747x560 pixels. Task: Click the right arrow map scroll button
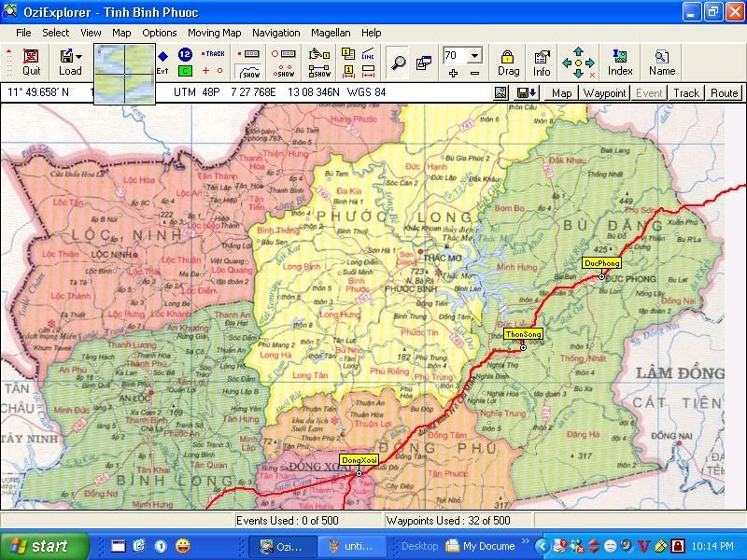590,63
